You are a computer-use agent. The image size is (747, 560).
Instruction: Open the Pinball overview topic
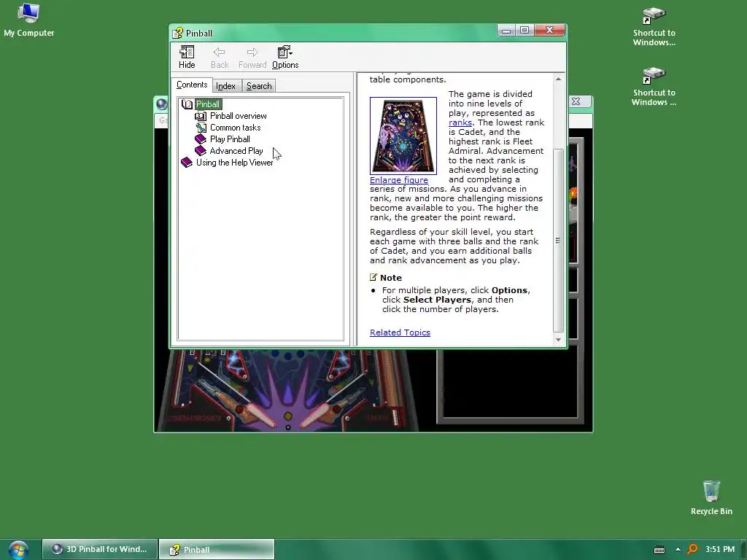coord(239,116)
